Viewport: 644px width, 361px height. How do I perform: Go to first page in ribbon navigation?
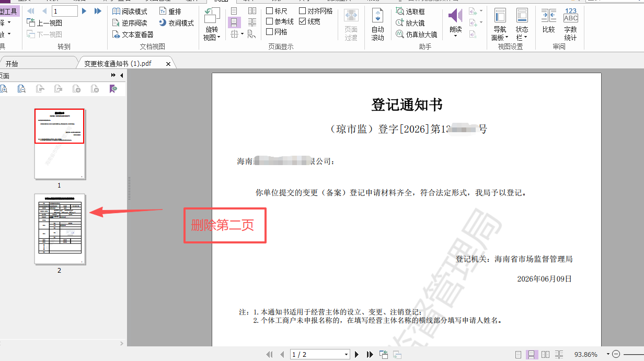coord(31,11)
